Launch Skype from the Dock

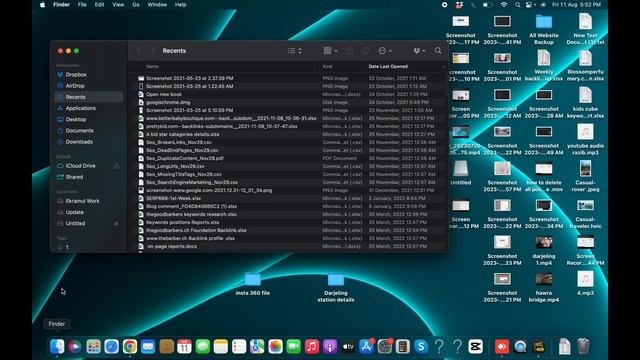pos(421,347)
